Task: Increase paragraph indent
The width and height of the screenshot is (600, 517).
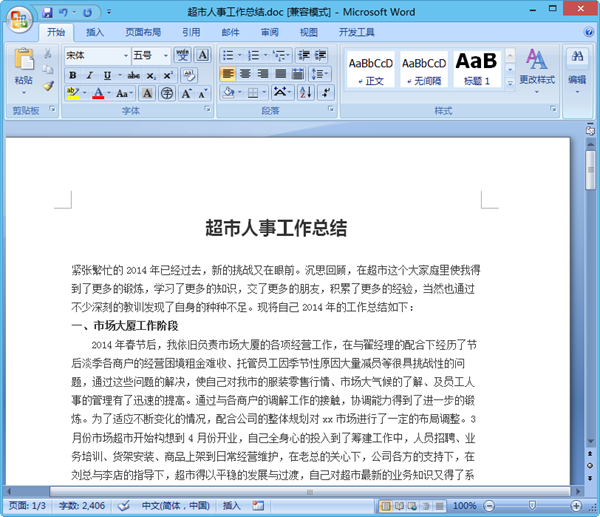Action: coord(320,55)
